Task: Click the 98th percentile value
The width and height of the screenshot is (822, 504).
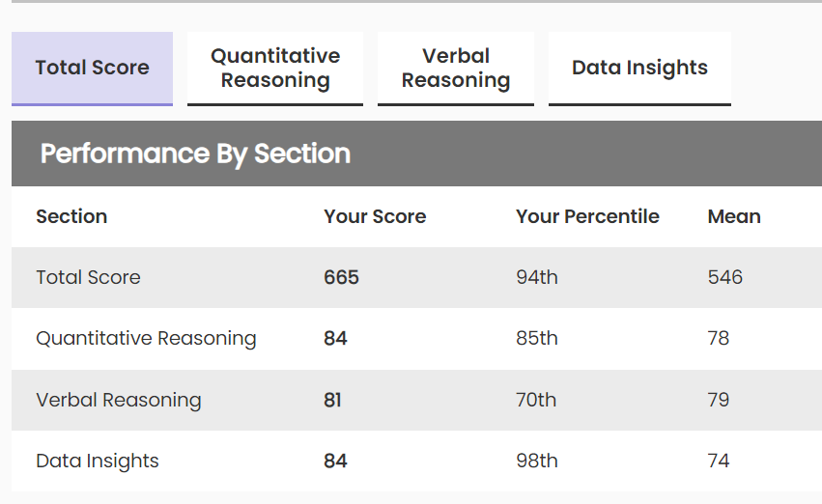Action: coord(537,461)
